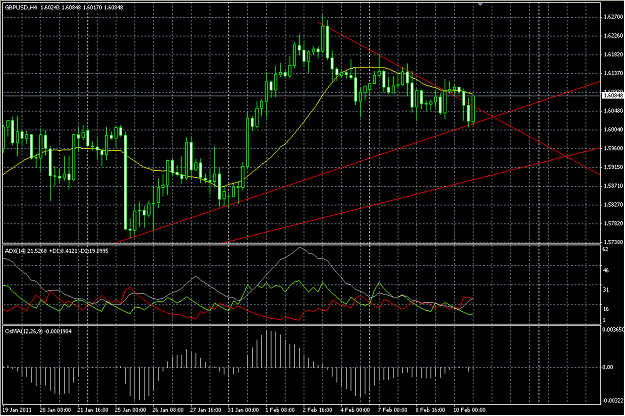Click the 7 Feb 00:00 time label

click(393, 410)
